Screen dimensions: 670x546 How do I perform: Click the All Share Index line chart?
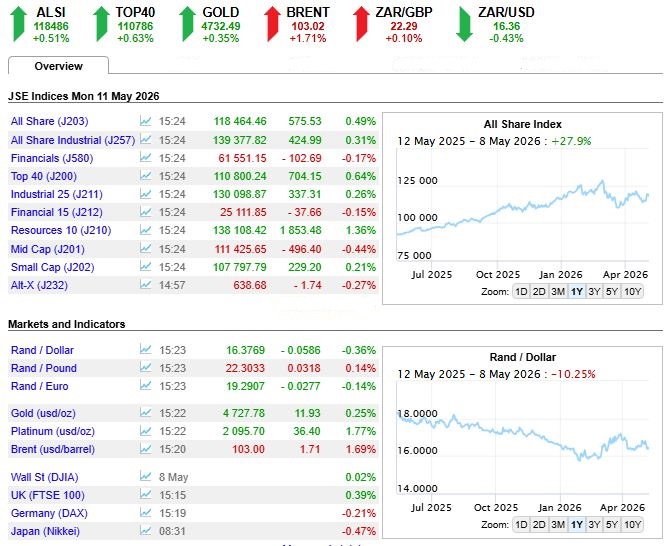coord(523,205)
